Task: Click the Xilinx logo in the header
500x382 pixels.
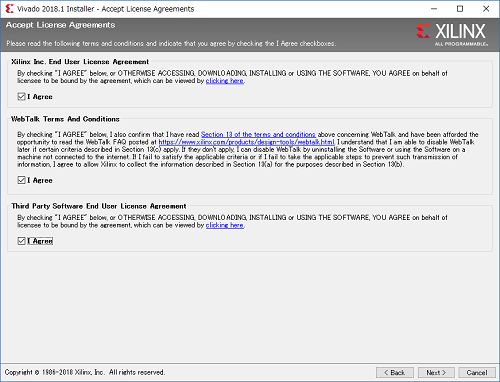Action: click(452, 34)
